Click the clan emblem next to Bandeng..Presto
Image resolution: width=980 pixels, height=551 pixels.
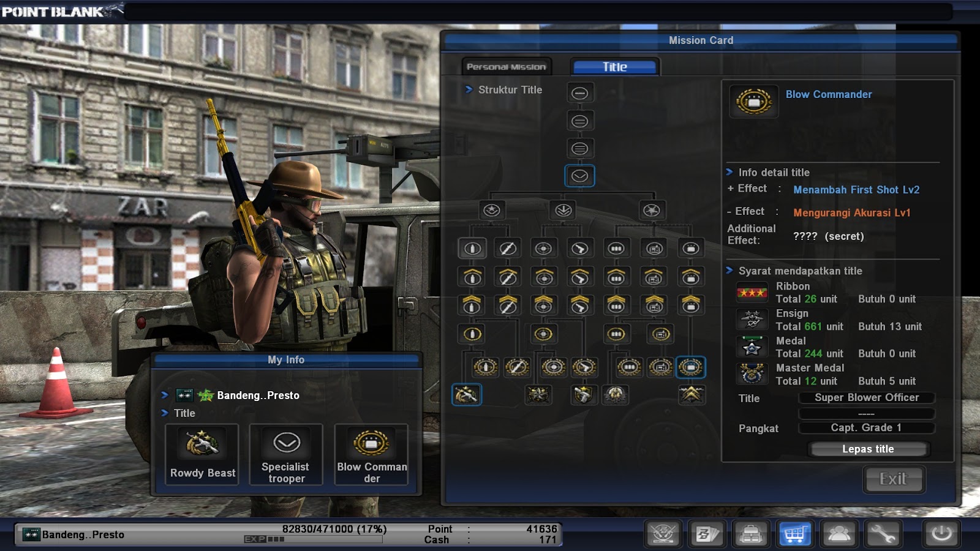pos(205,395)
